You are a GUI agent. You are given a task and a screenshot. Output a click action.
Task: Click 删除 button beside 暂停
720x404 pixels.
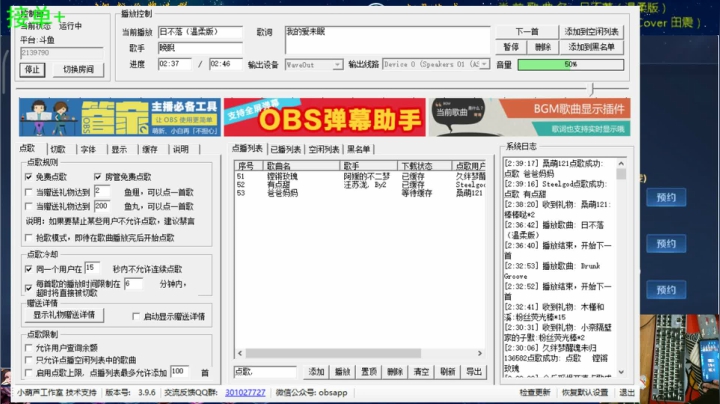[x=543, y=47]
